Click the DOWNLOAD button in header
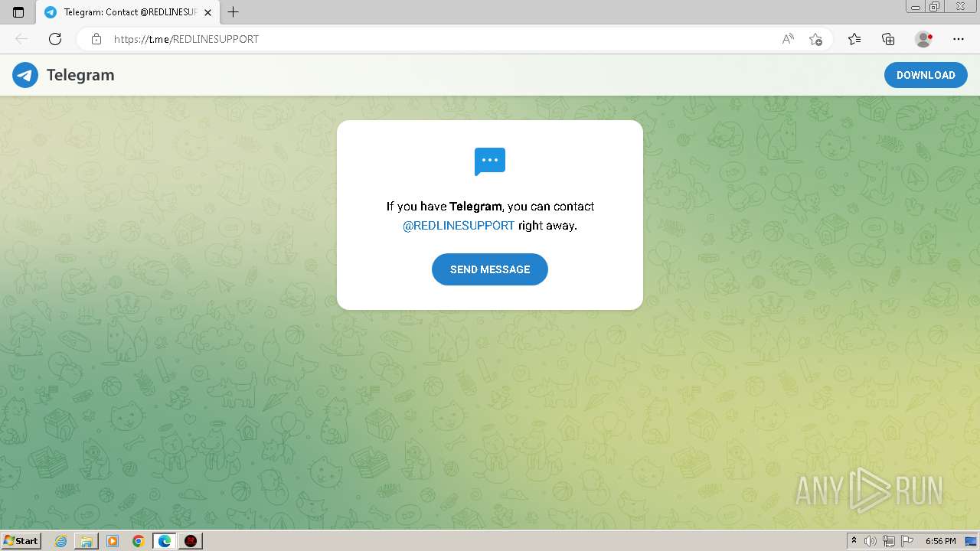 click(926, 75)
